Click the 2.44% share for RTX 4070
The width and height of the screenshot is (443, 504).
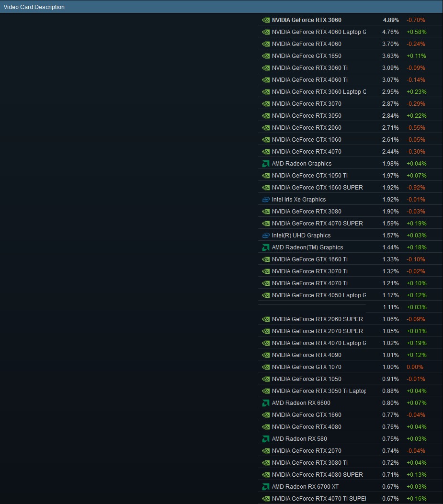click(391, 151)
